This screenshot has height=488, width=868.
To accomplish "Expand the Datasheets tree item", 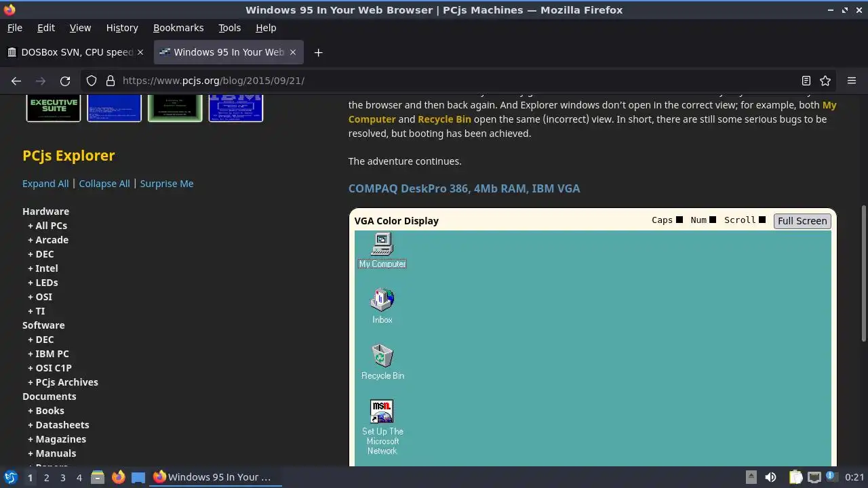I will [x=58, y=425].
